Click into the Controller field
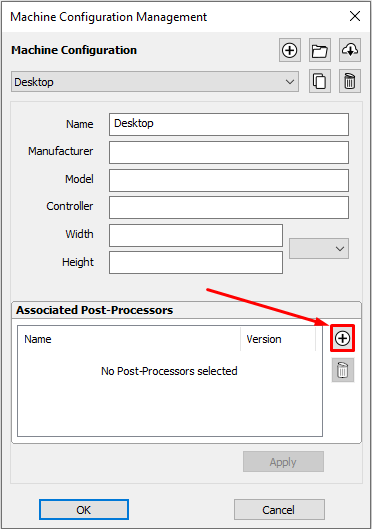This screenshot has height=529, width=372. pos(229,207)
